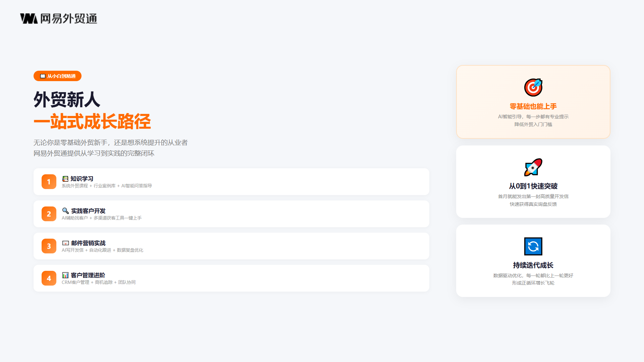
Task: Select the 客户管理进阶 step title
Action: coord(88,275)
